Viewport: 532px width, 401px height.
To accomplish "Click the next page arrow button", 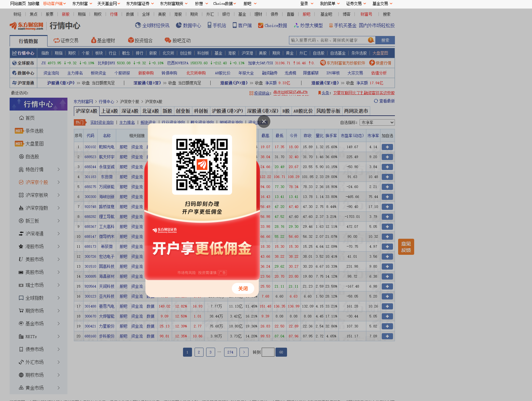I will 244,352.
